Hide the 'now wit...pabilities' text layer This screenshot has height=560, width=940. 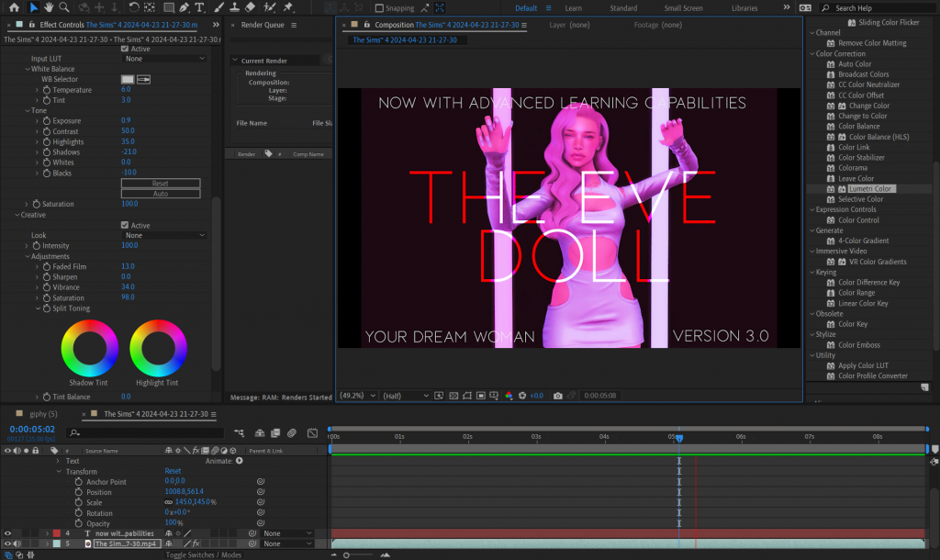pos(8,533)
